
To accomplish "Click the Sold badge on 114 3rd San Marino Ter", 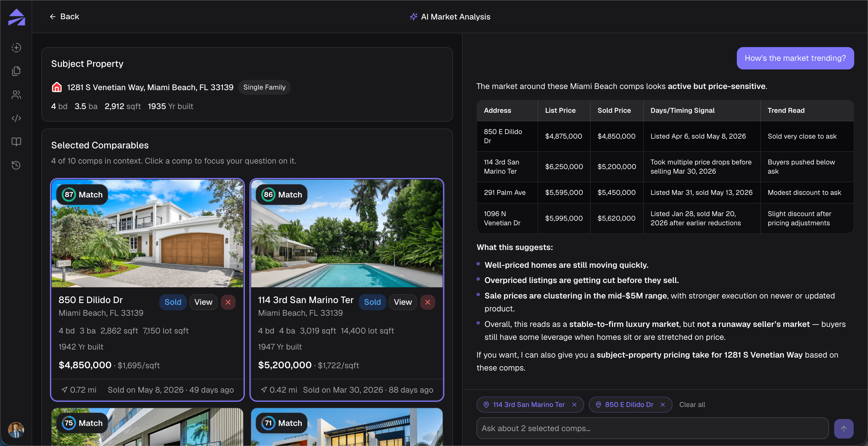I will (x=372, y=302).
